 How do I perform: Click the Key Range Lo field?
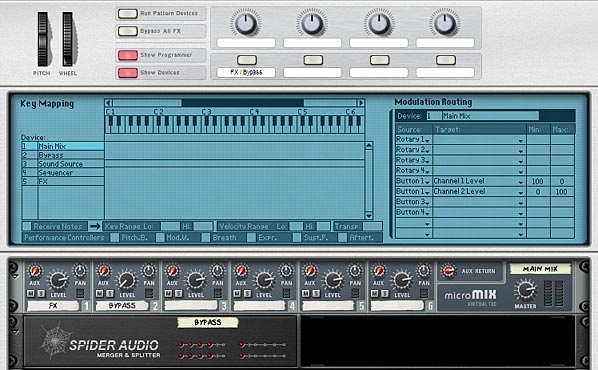[x=170, y=226]
